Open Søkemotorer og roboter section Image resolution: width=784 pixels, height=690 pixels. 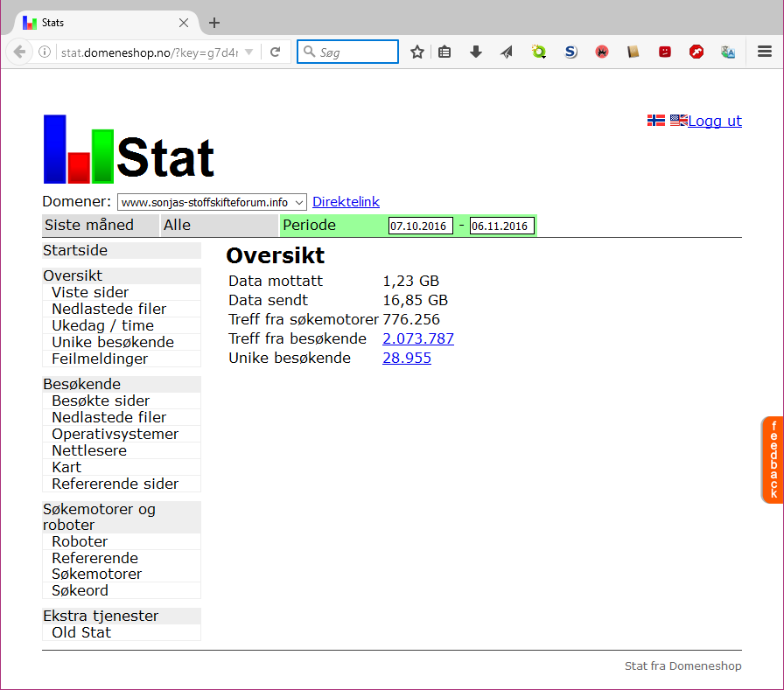coord(122,517)
